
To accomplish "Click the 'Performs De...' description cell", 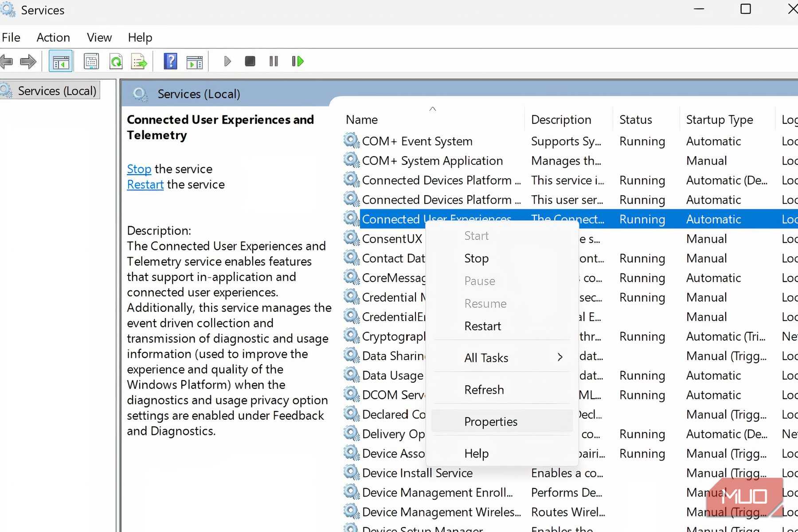I will click(x=567, y=492).
